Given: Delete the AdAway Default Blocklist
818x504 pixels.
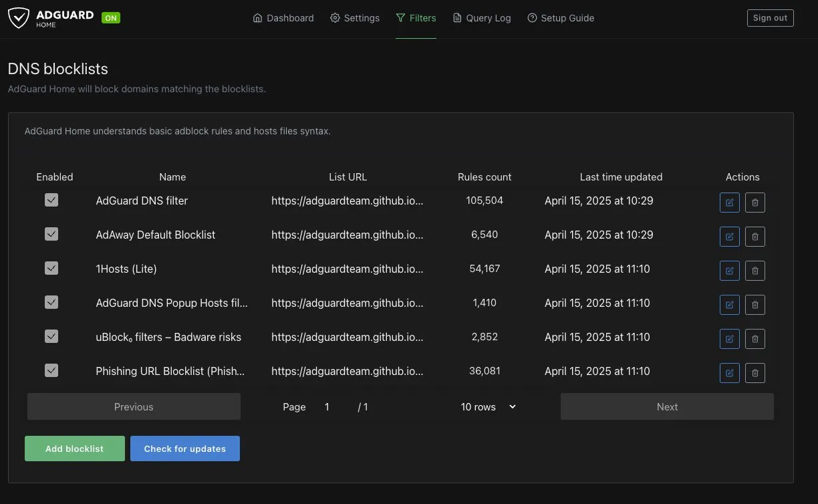Looking at the screenshot, I should point(755,236).
